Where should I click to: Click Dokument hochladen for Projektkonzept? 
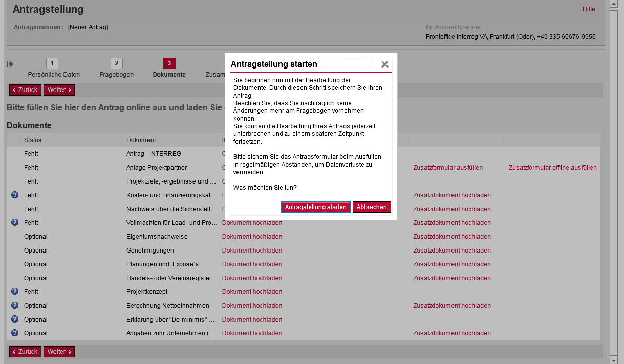[x=252, y=292]
